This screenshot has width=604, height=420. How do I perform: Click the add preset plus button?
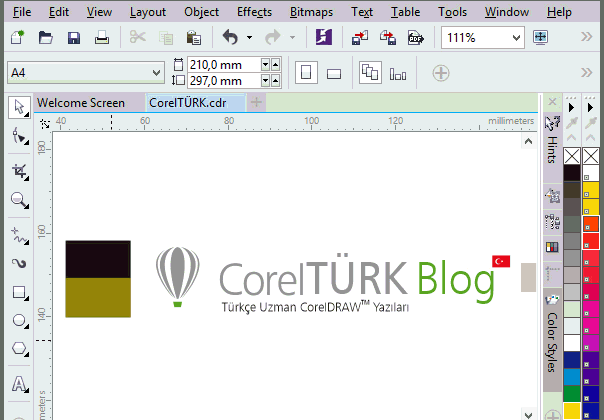tap(441, 73)
